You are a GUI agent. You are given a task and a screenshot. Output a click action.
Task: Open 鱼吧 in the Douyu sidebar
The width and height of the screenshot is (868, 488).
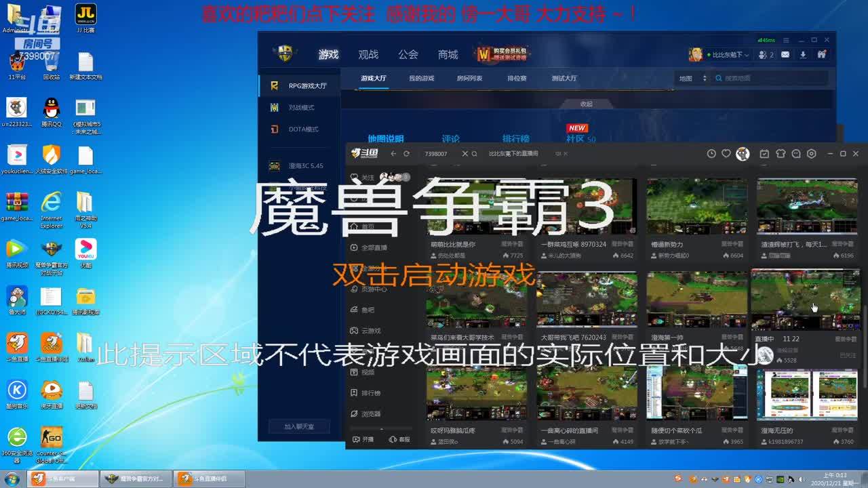363,310
